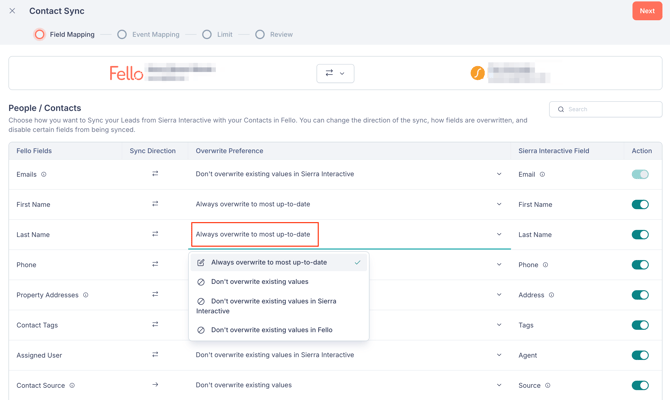Select 'Don't overwrite existing values in Fello' option
This screenshot has width=670, height=400.
[279, 330]
